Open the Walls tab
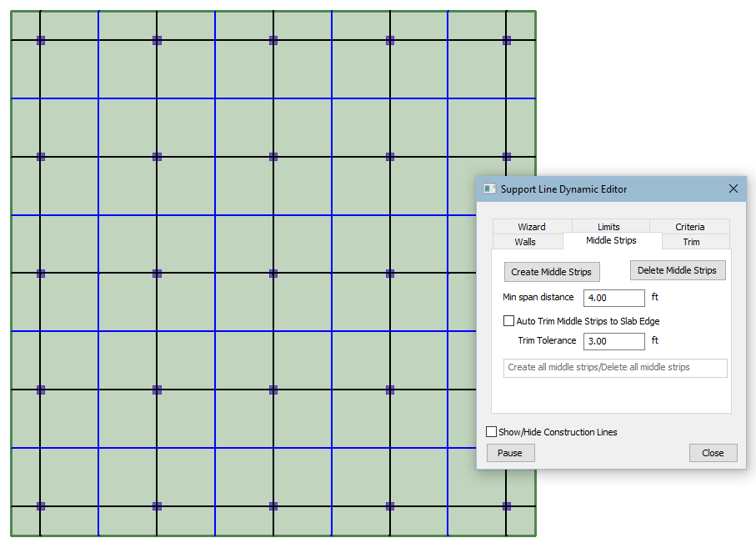756x548 pixels. tap(525, 242)
